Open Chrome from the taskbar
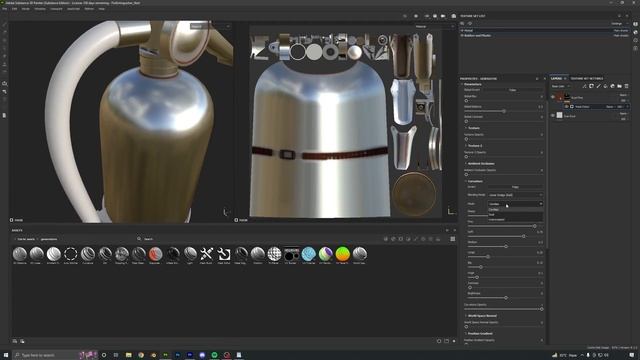 click(x=141, y=355)
